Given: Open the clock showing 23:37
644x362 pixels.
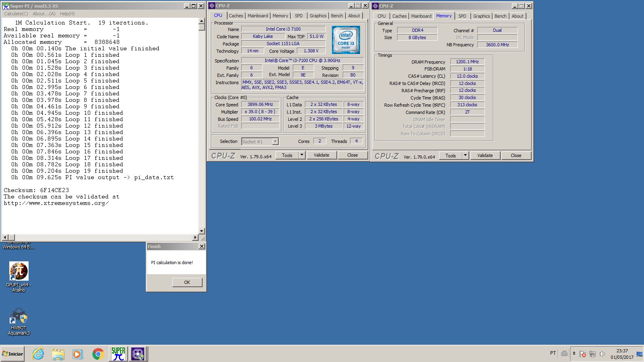Looking at the screenshot, I should (x=622, y=354).
